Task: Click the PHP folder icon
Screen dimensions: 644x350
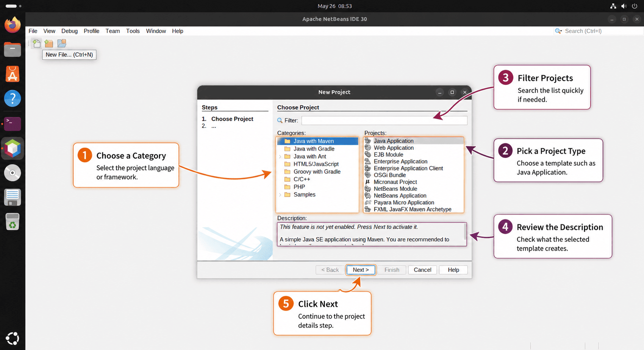Action: click(x=288, y=187)
